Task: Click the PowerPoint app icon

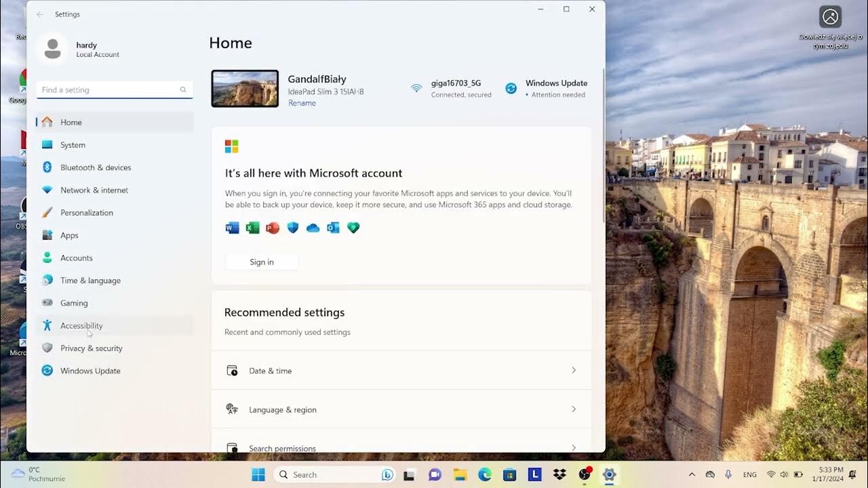Action: [272, 228]
